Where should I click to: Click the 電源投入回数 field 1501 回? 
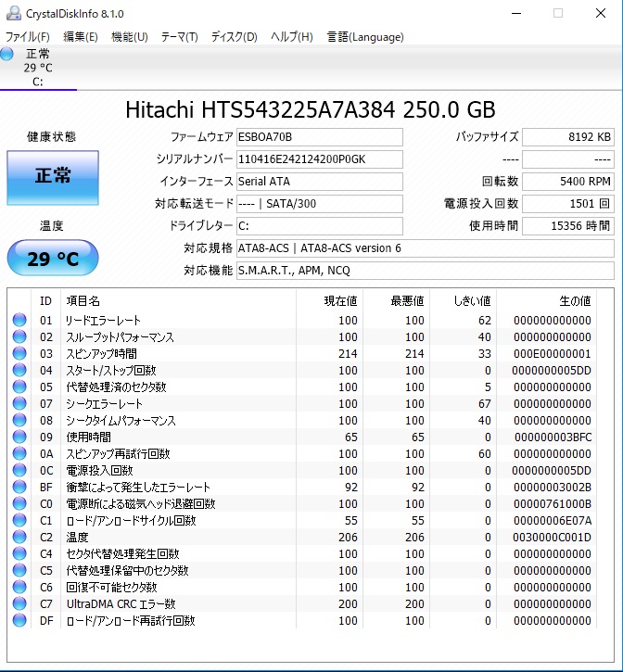(x=568, y=204)
